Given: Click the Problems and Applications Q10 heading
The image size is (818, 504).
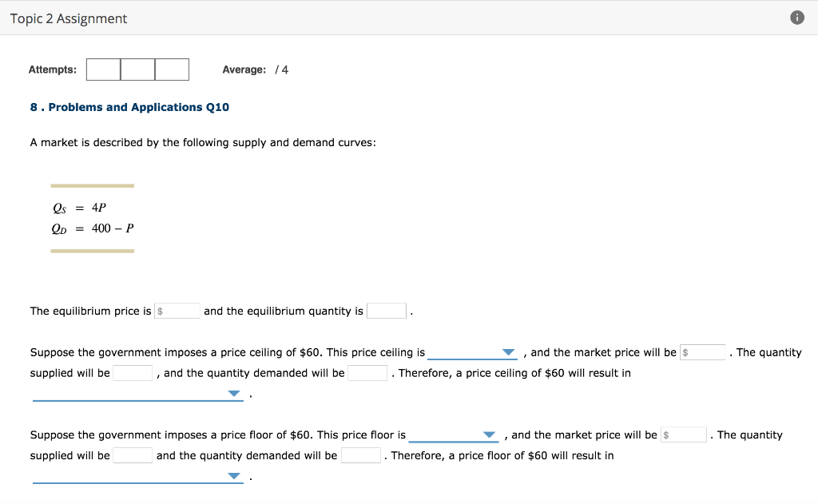Looking at the screenshot, I should pyautogui.click(x=130, y=106).
